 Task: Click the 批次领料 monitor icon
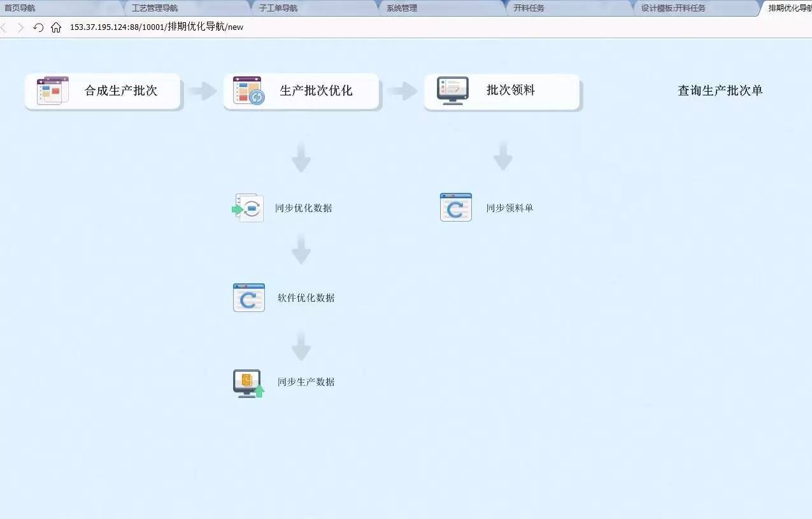pos(453,90)
